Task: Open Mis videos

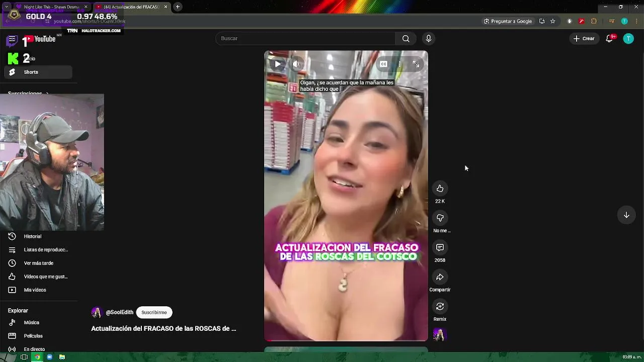Action: pyautogui.click(x=38, y=290)
